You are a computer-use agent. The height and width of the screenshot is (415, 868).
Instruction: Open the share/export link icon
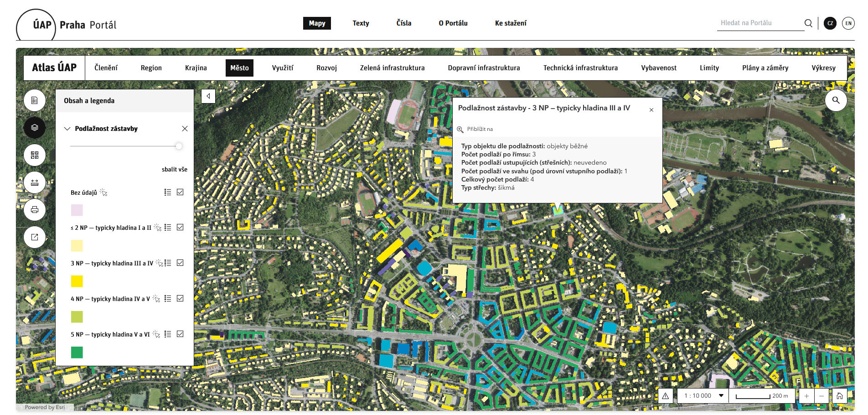[35, 237]
